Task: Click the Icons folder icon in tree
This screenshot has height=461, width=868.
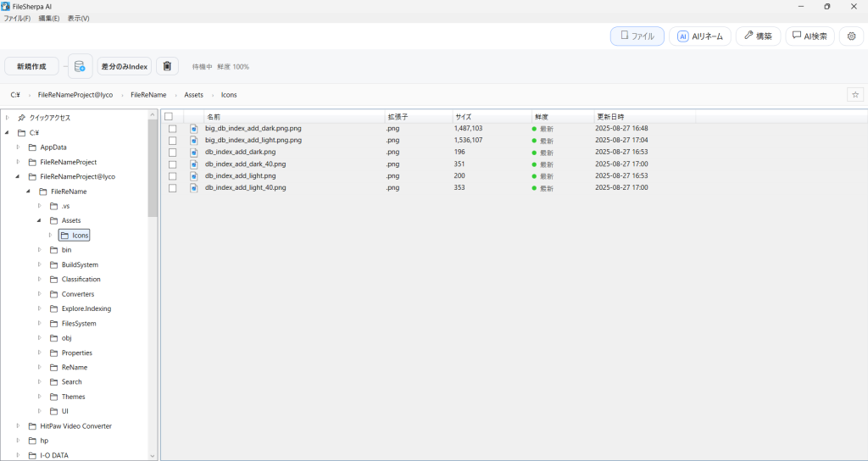Action: coord(65,236)
